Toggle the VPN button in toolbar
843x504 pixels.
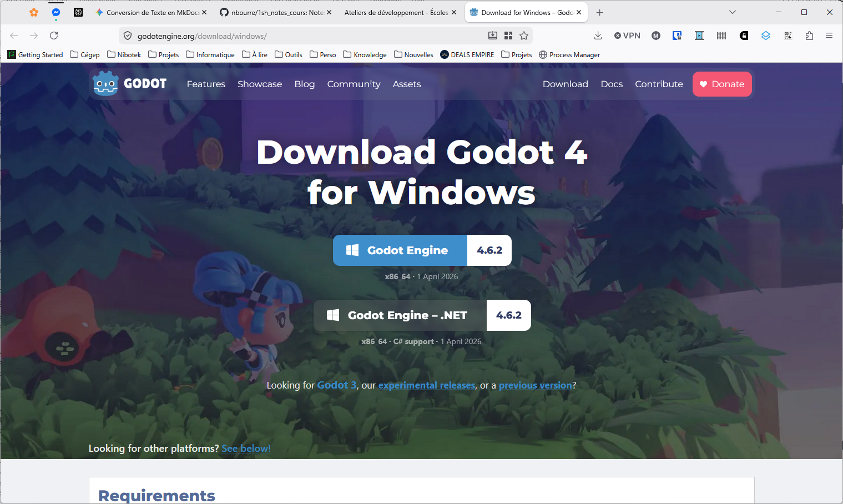(x=627, y=36)
